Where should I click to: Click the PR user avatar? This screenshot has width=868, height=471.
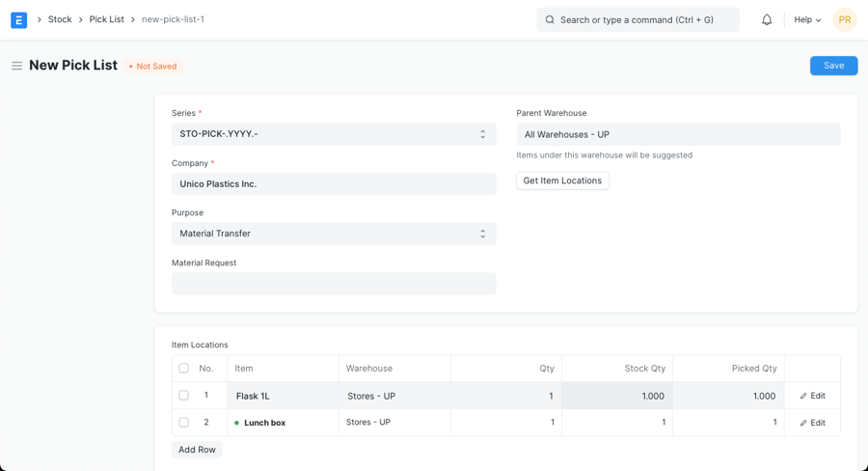[x=844, y=19]
